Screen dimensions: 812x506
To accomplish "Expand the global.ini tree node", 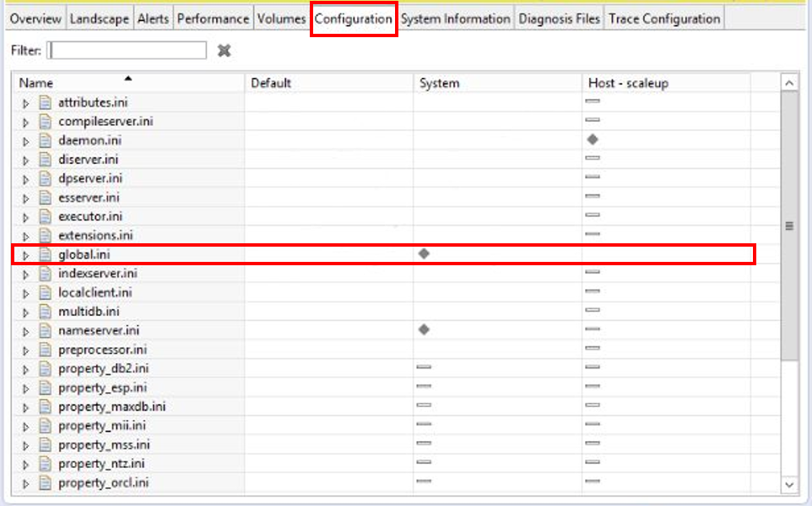I will (x=26, y=254).
